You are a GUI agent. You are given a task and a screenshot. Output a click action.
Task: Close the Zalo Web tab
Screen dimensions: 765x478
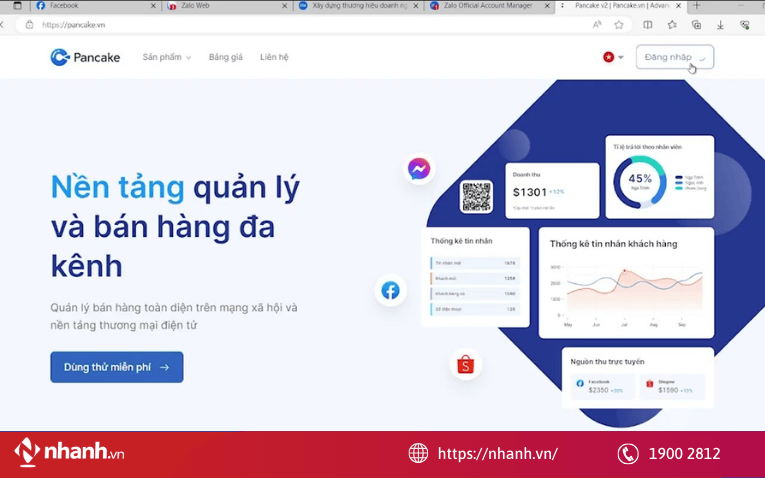click(x=285, y=6)
